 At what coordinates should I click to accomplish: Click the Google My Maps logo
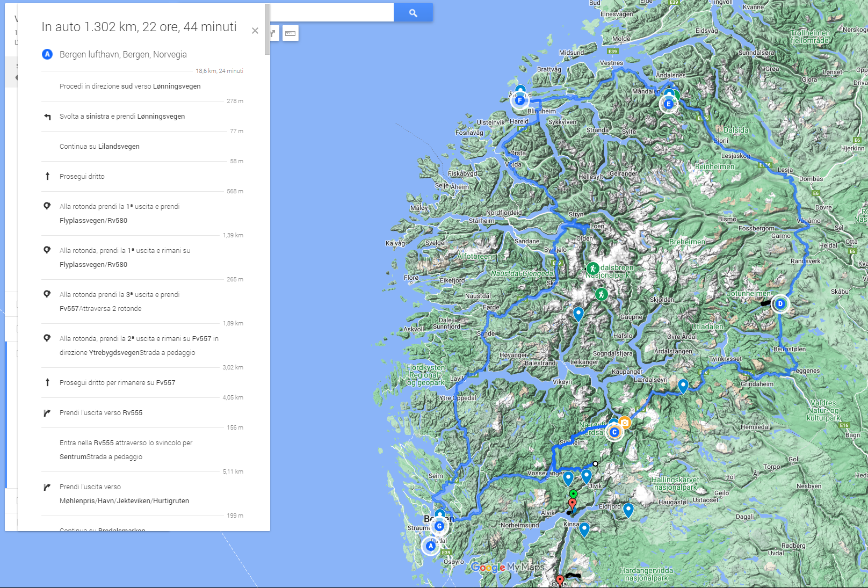coord(508,567)
